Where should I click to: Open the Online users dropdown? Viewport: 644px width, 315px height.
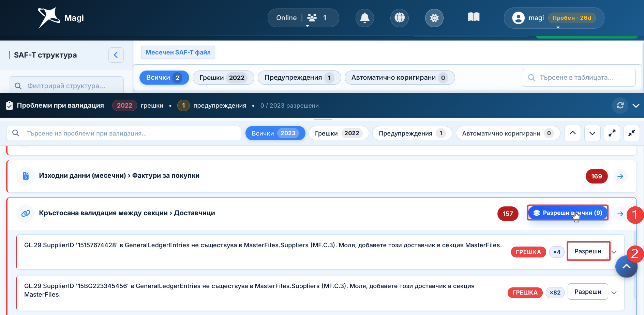click(303, 18)
